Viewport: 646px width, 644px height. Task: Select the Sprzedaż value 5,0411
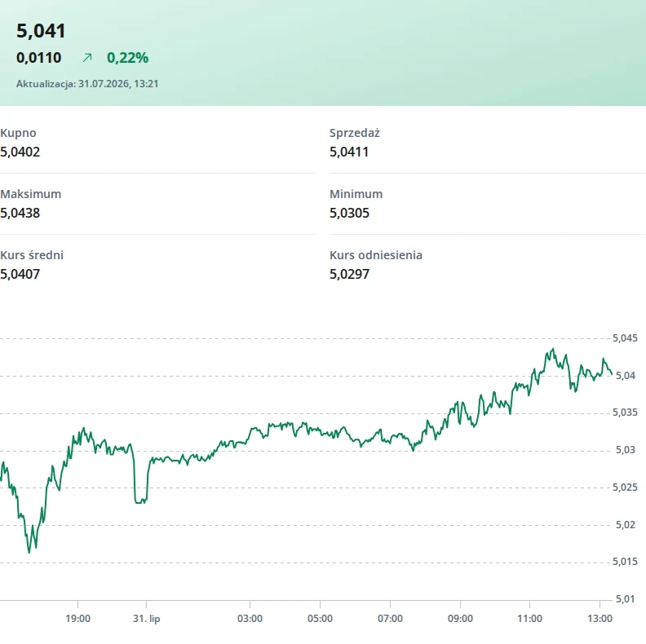pyautogui.click(x=349, y=152)
